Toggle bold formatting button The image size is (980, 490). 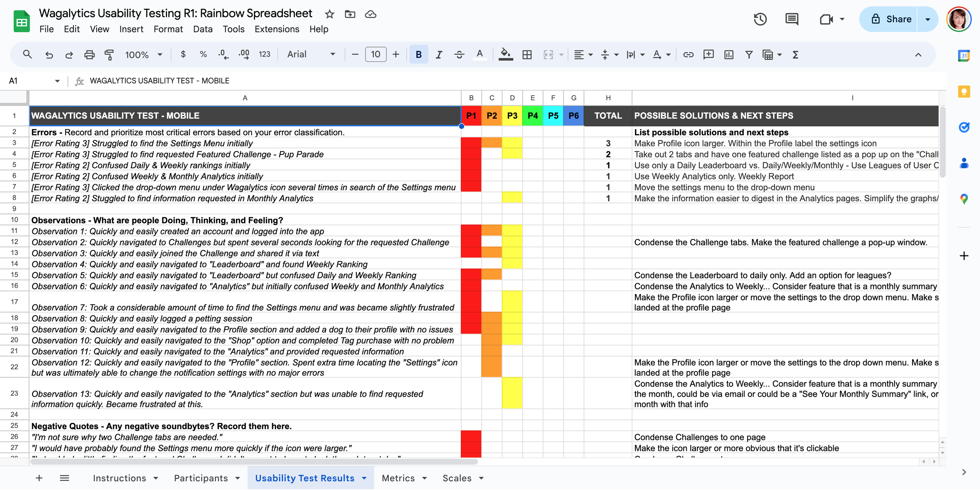[x=418, y=54]
